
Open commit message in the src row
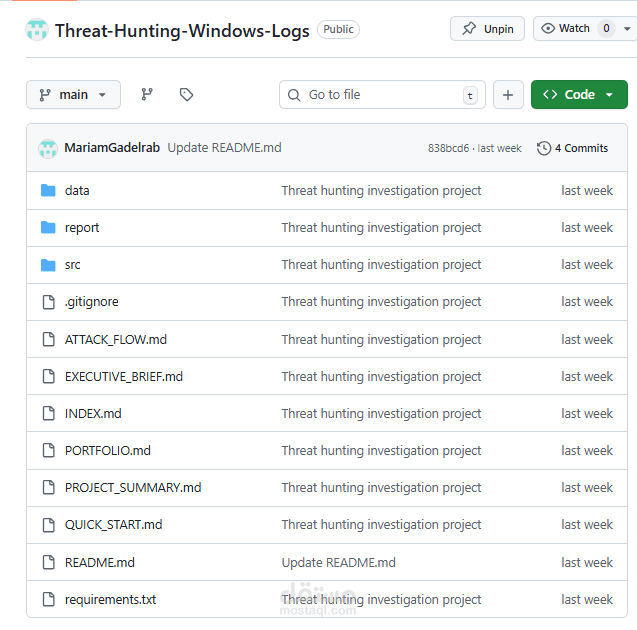point(381,265)
